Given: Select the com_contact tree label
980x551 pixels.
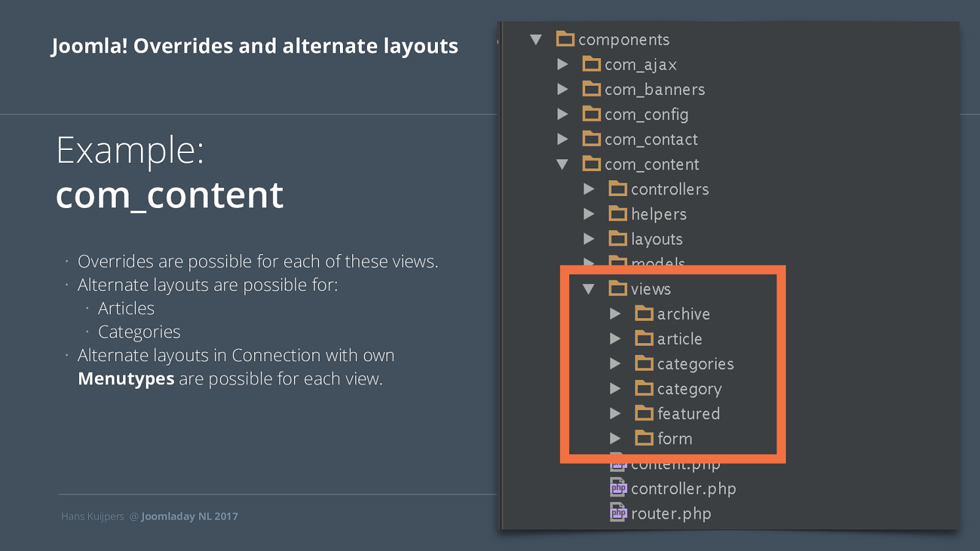Looking at the screenshot, I should click(651, 140).
